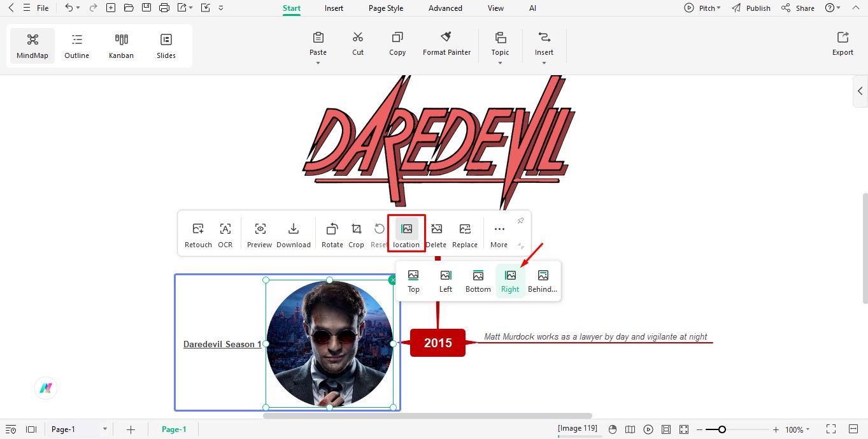Open the Advanced tab
Viewport: 868px width, 439px height.
coord(445,8)
